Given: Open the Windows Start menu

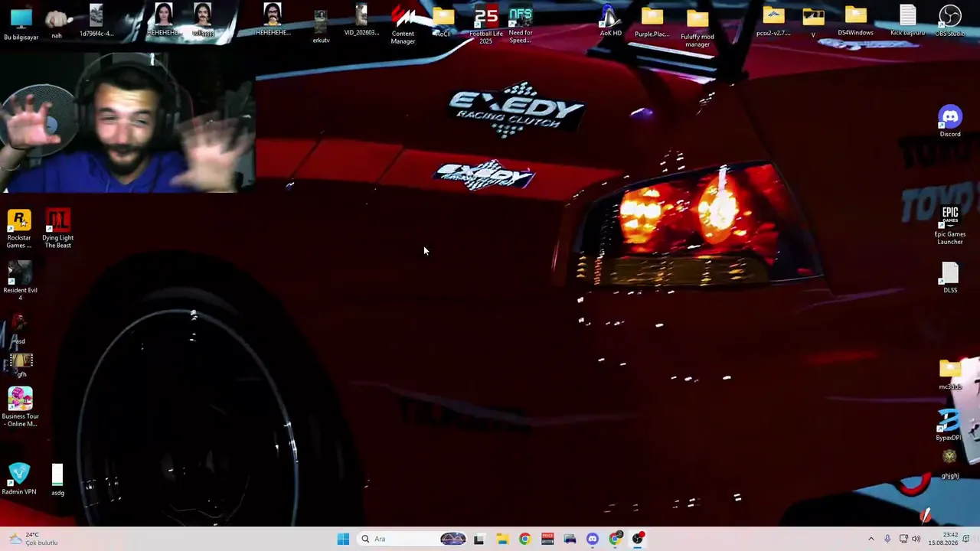Looking at the screenshot, I should 343,539.
